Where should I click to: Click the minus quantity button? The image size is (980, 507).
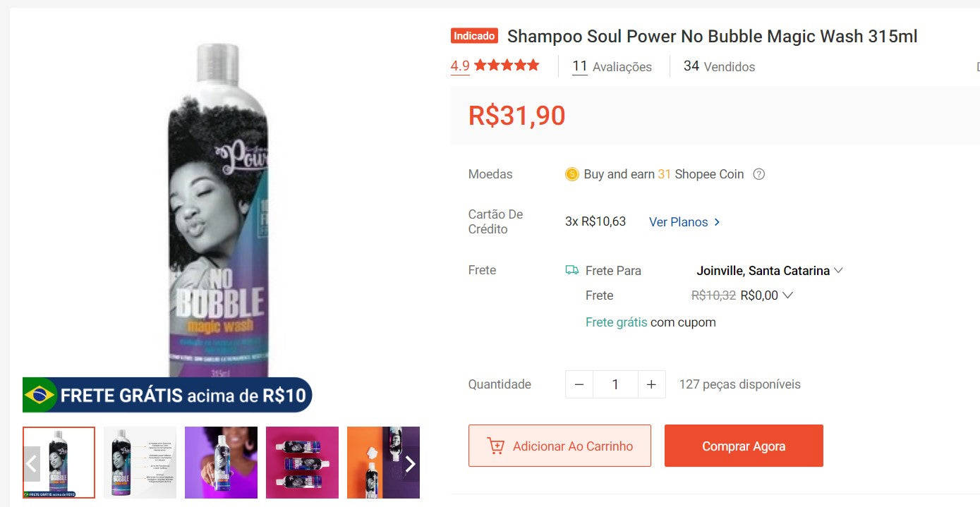579,384
